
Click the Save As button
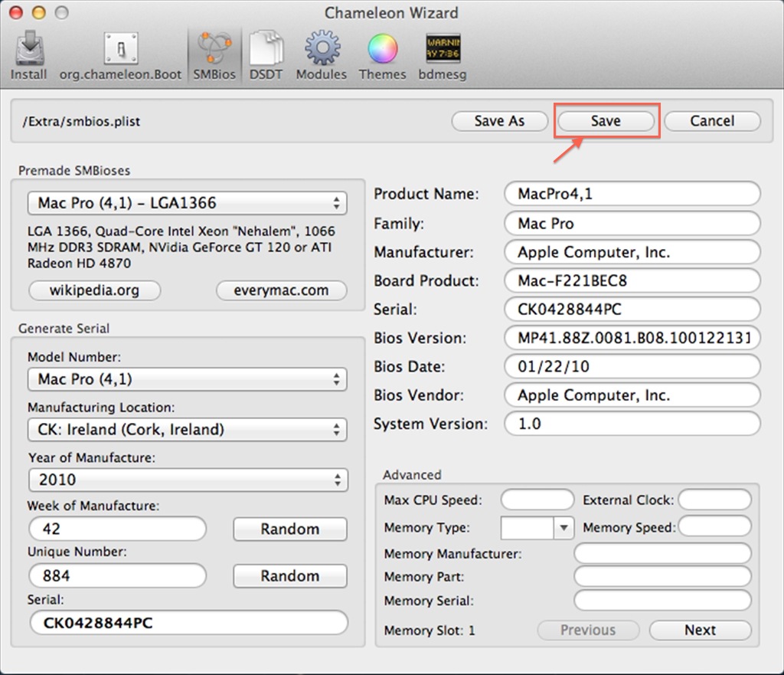499,121
